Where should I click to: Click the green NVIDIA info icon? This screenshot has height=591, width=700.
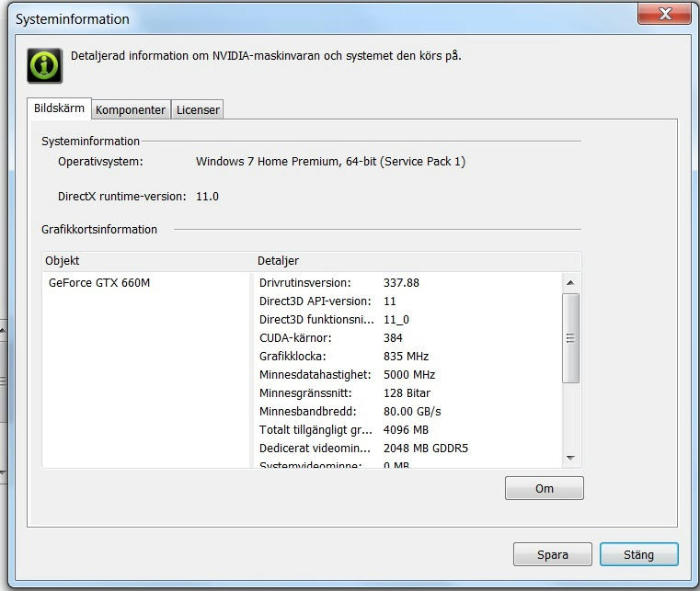[45, 65]
